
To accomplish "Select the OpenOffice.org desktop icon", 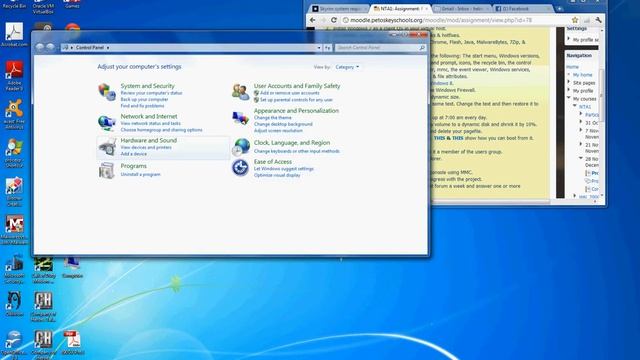I will 14,345.
